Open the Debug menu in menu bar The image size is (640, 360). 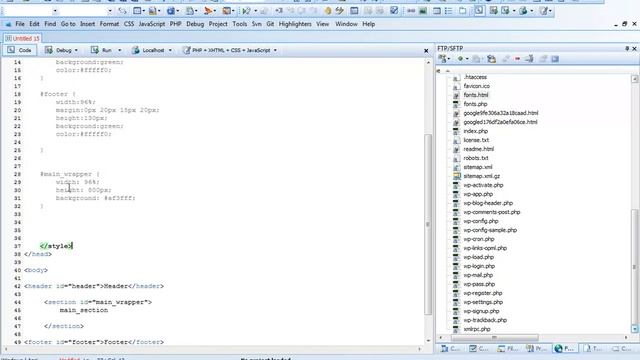point(195,24)
